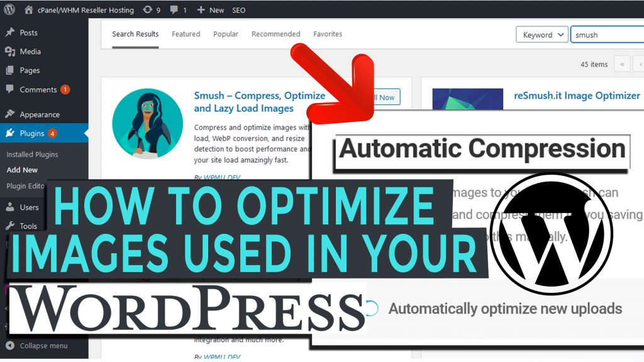Screen dimensions: 644x362
Task: Open the reSmush.it Image Optimizer link
Action: [577, 95]
